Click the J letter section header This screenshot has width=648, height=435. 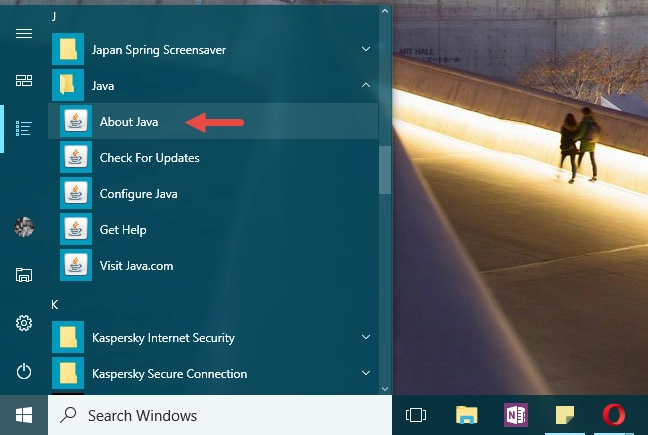[54, 17]
